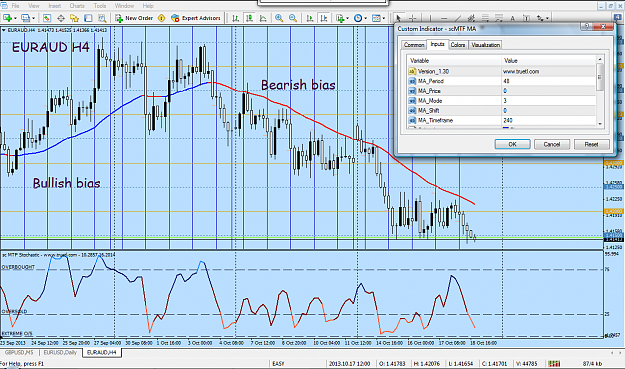
Task: Open the Charts menu
Action: (77, 6)
